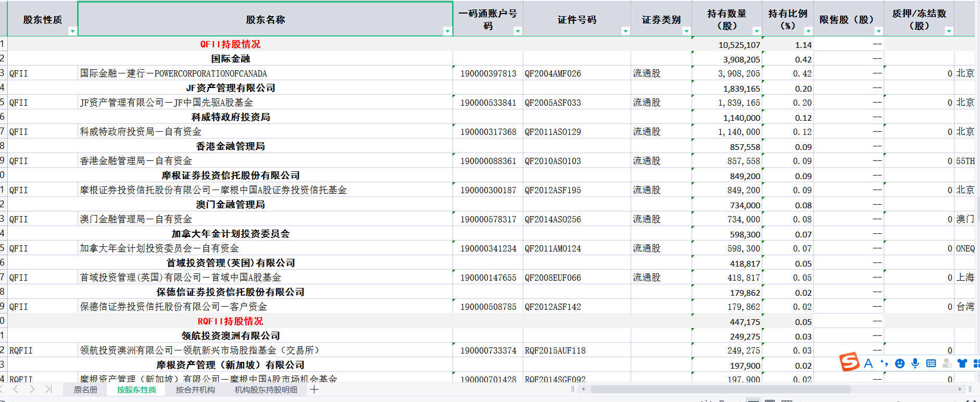Select cell JF资产管理有限公司－JF中国先驱A股基金
Image resolution: width=980 pixels, height=402 pixels.
[x=265, y=103]
